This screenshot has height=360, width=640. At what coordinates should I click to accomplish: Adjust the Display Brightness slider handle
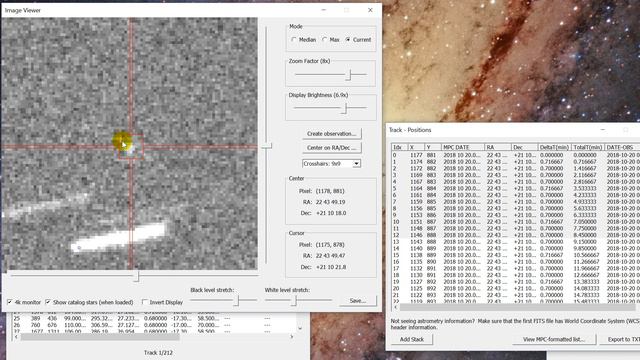345,108
